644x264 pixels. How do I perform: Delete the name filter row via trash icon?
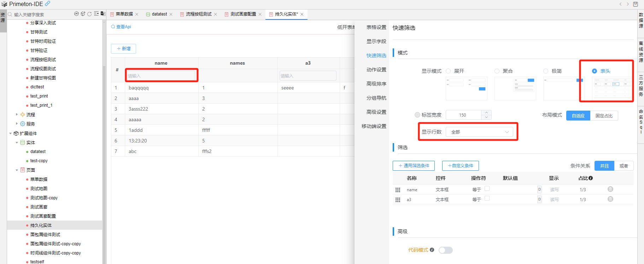610,189
